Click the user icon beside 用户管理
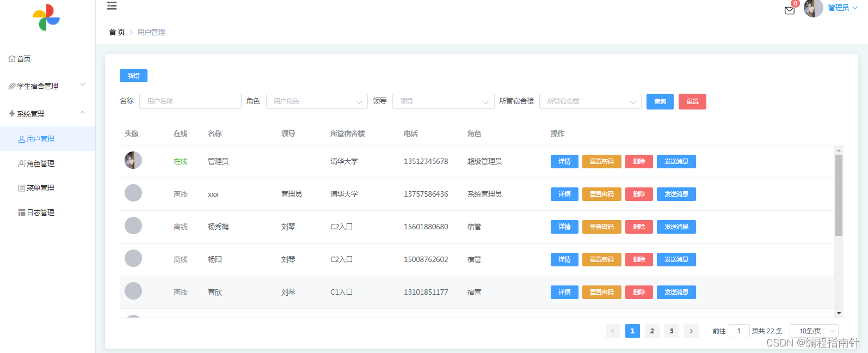The image size is (868, 353). [x=22, y=139]
